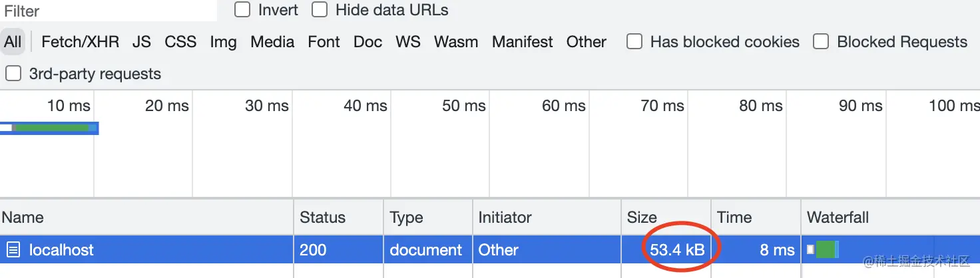The image size is (980, 278).
Task: Select the All filter type
Action: [x=13, y=42]
